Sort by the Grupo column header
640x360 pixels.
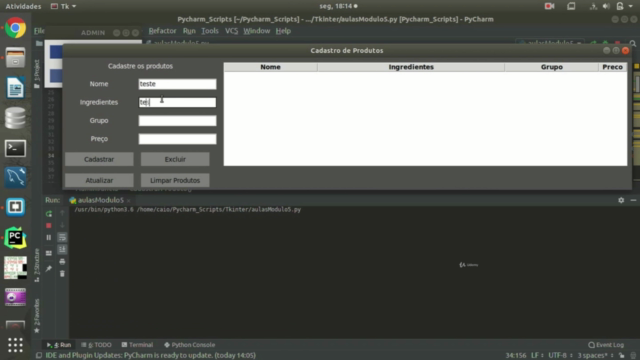[551, 67]
